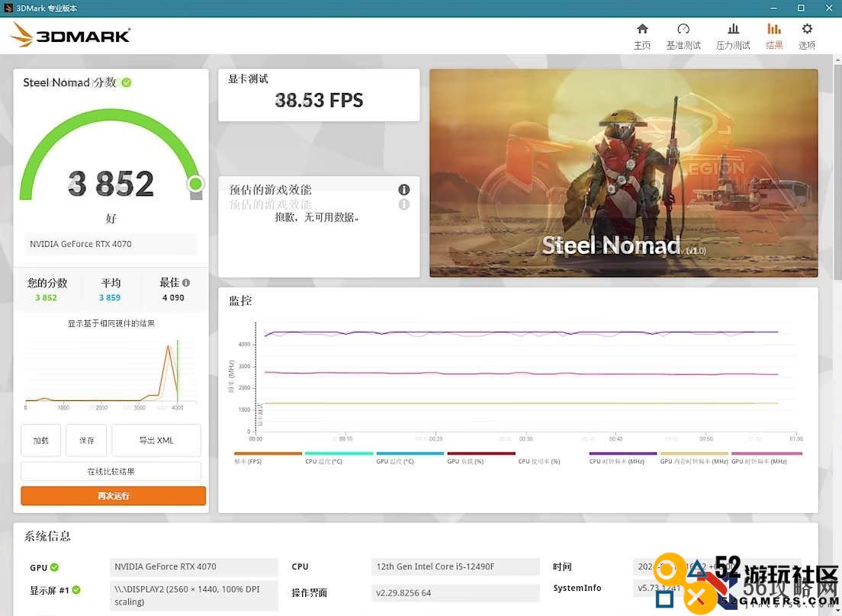Open the Stress Test (压力测试) tab
The height and width of the screenshot is (616, 842).
click(x=733, y=37)
